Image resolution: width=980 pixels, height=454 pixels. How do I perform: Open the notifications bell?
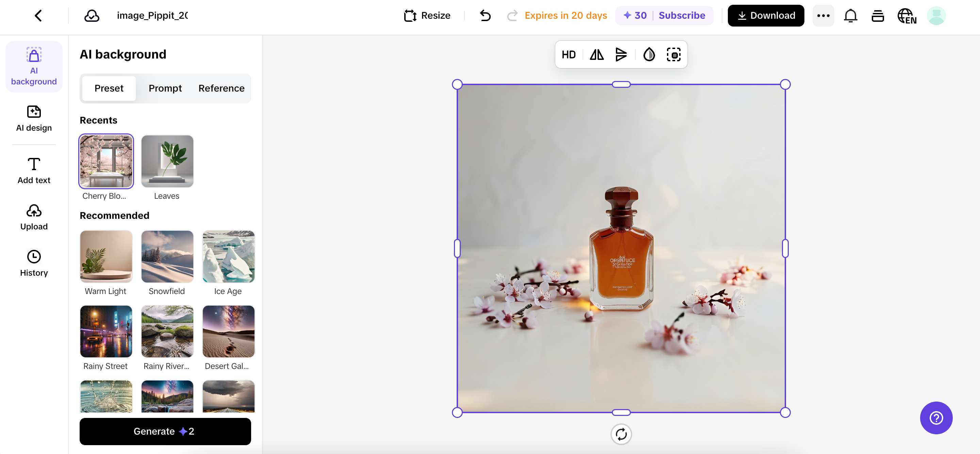click(x=850, y=16)
